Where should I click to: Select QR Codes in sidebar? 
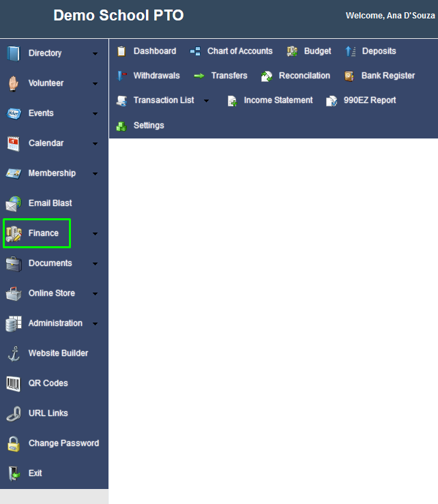(48, 383)
